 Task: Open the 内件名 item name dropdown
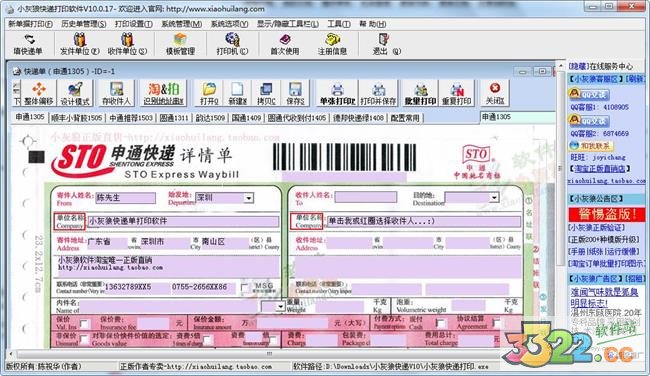281,307
